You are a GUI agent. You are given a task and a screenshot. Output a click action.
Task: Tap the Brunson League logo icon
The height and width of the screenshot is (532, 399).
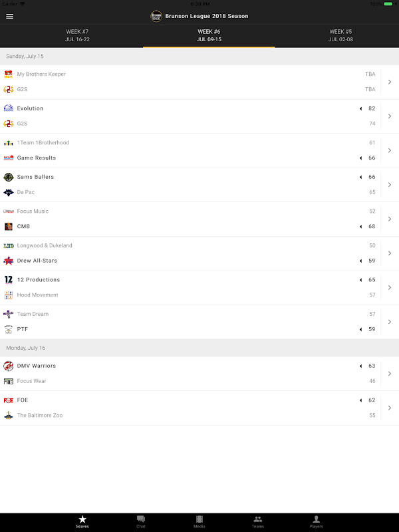pyautogui.click(x=156, y=16)
